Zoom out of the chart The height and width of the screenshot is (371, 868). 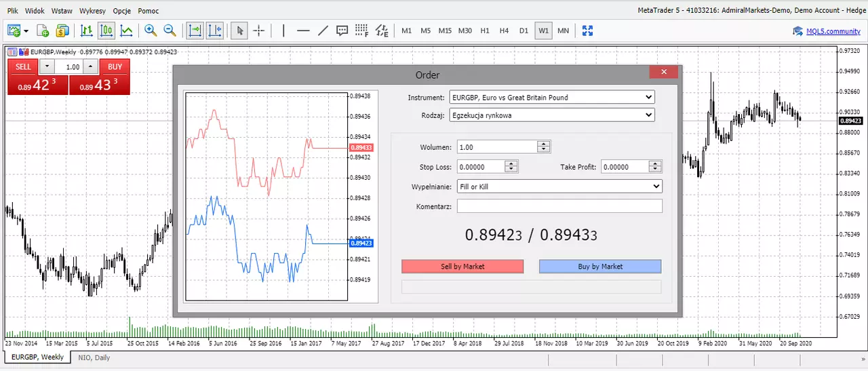pos(170,31)
